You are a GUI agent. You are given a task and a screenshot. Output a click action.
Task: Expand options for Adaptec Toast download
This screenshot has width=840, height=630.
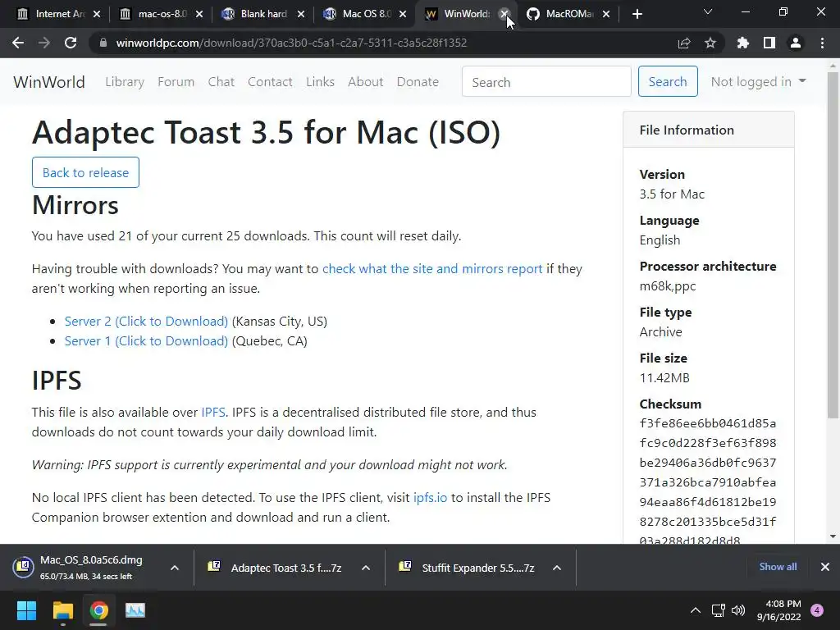pyautogui.click(x=366, y=568)
